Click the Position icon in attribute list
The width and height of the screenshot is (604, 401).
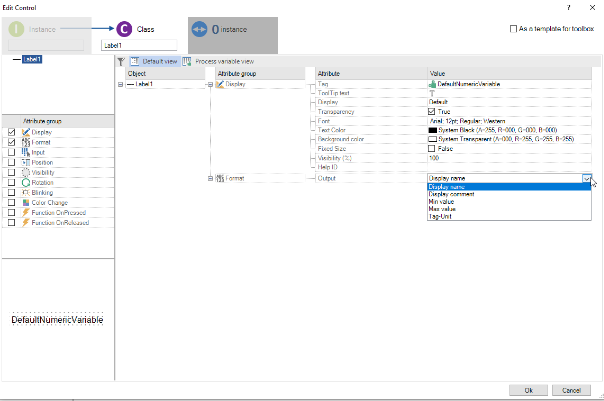(x=26, y=162)
